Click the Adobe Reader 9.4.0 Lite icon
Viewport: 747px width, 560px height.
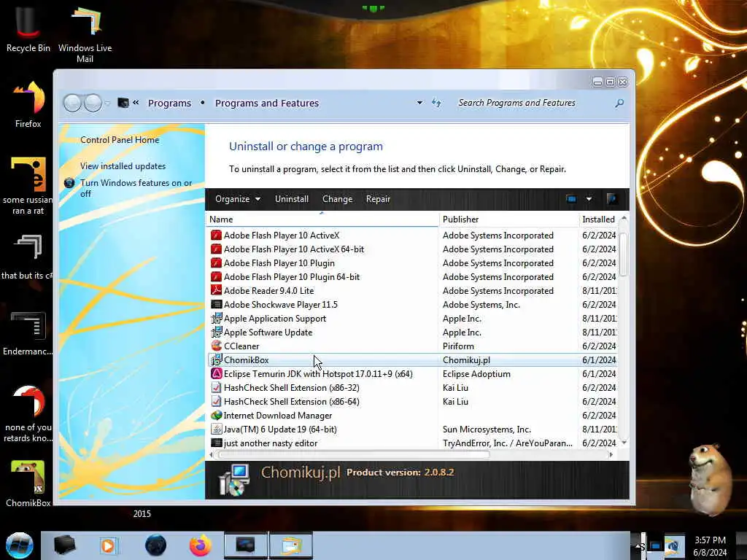click(216, 290)
